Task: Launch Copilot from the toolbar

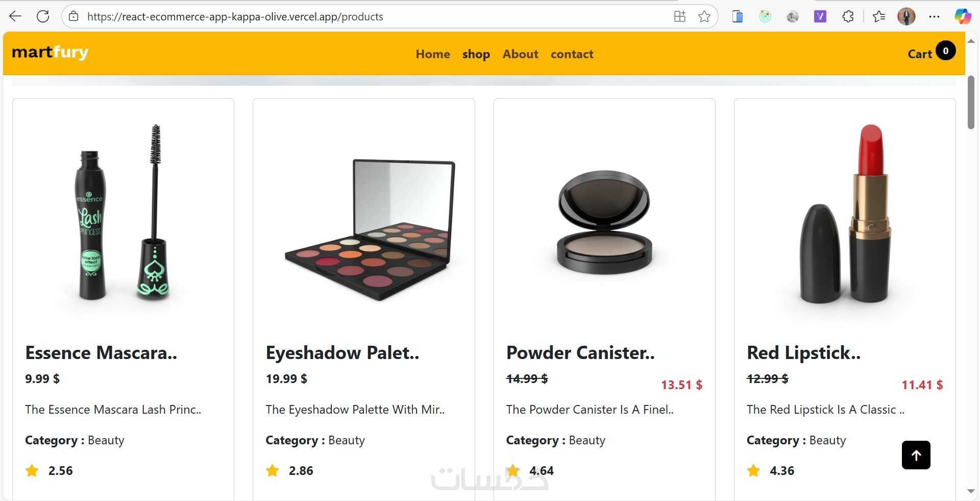Action: point(963,16)
